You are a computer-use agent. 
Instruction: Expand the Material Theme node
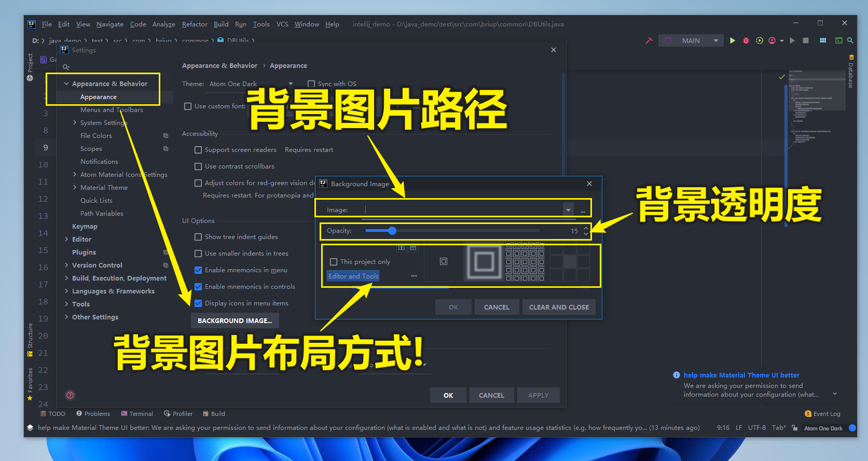click(x=75, y=187)
